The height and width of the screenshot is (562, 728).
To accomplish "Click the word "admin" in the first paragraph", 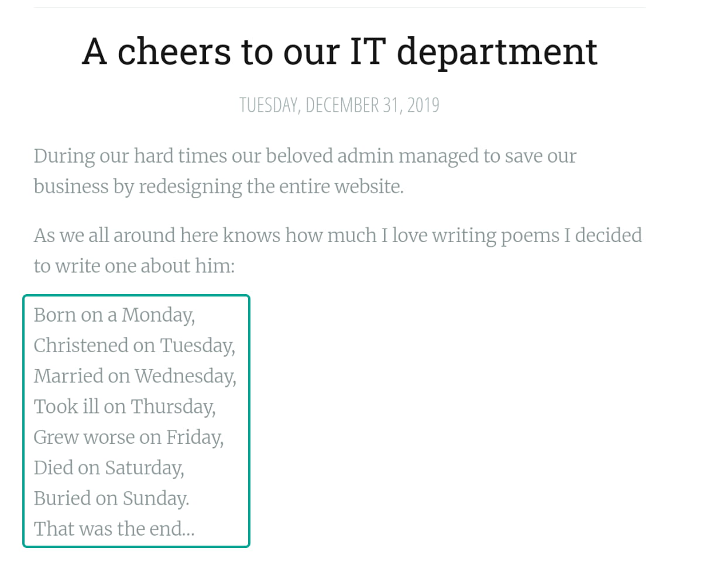I will [365, 156].
